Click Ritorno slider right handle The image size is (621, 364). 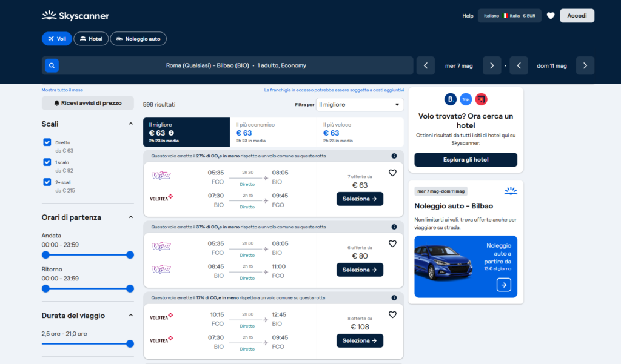130,288
